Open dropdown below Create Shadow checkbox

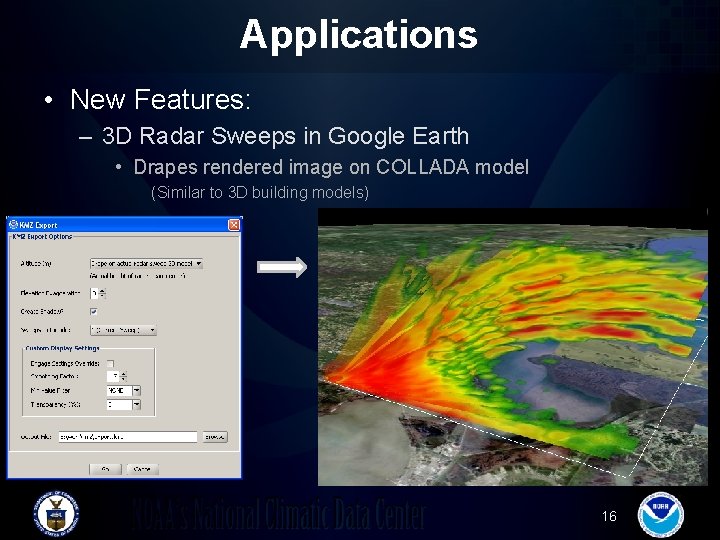coord(123,330)
